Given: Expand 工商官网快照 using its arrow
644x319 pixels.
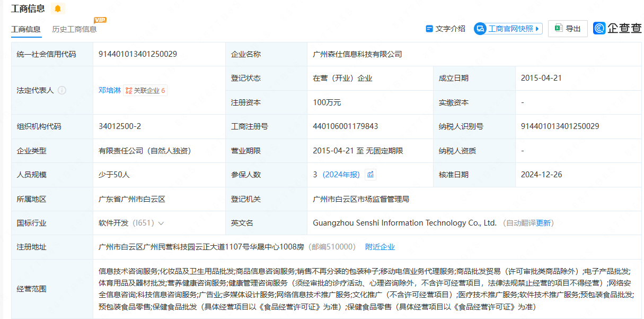Looking at the screenshot, I should point(537,29).
